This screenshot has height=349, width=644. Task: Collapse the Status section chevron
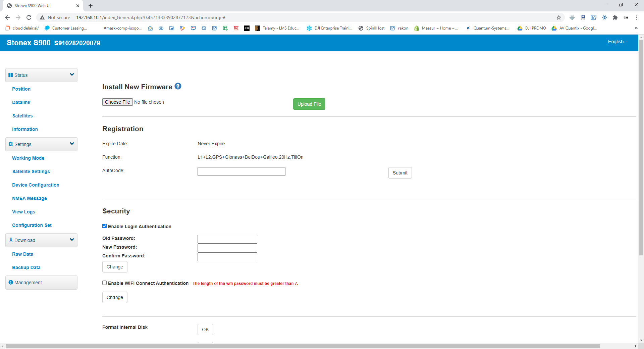pos(72,74)
